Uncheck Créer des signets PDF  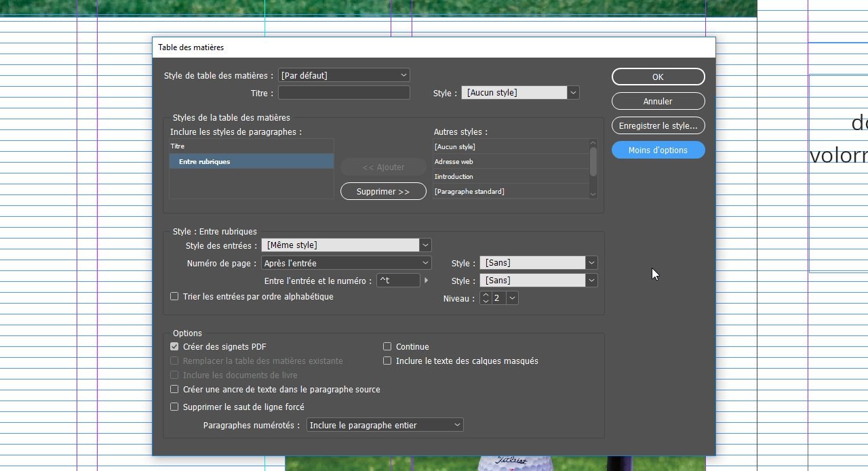[x=174, y=346]
